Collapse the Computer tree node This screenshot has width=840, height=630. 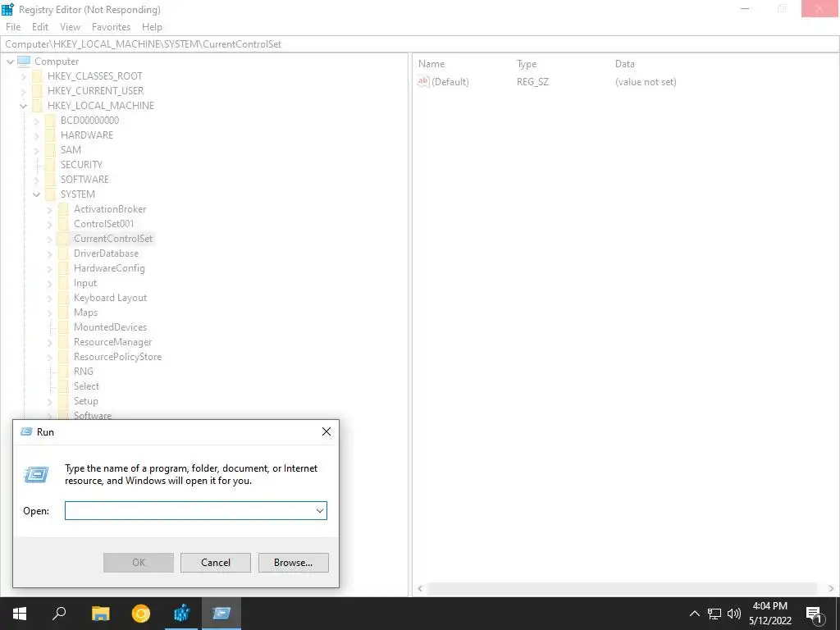pos(10,62)
